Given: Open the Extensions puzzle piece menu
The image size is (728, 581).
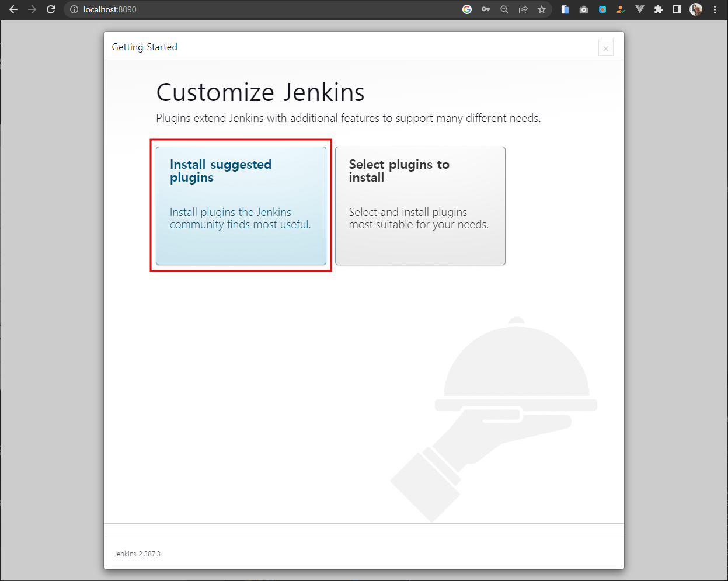Looking at the screenshot, I should click(659, 9).
